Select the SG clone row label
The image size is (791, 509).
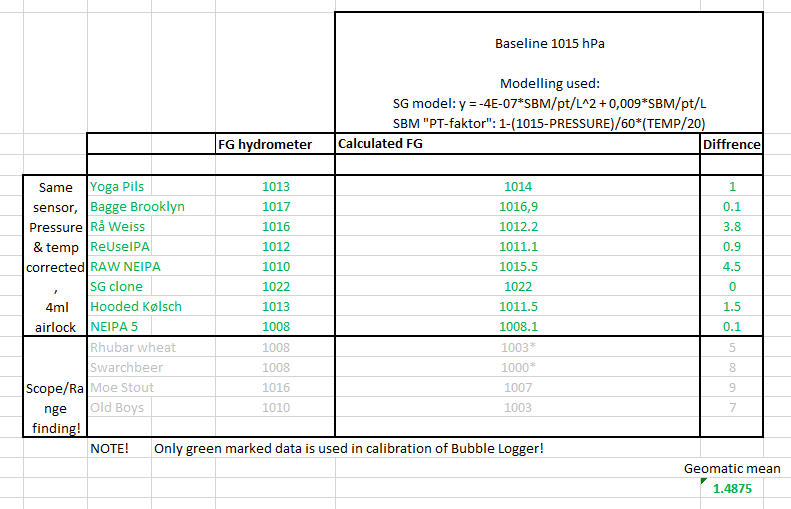115,286
